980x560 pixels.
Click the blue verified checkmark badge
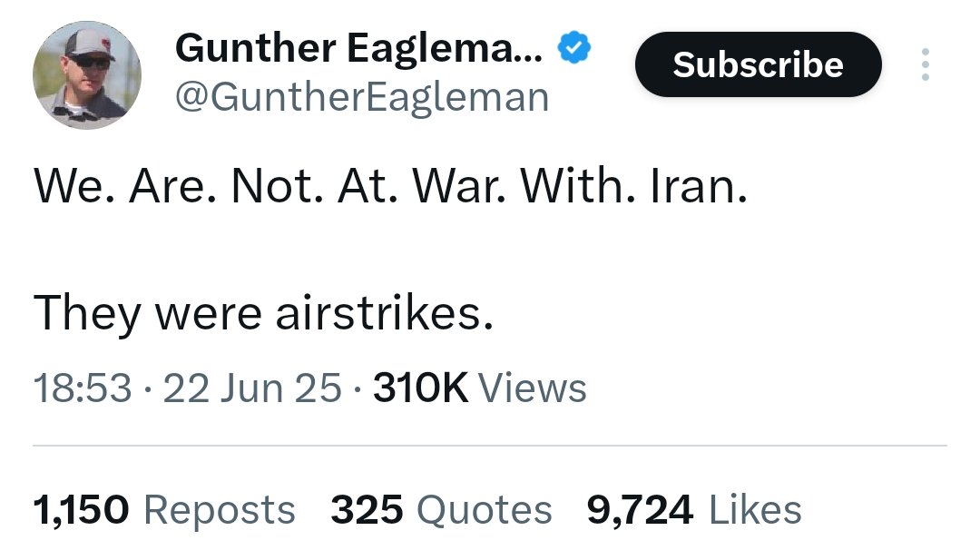573,48
